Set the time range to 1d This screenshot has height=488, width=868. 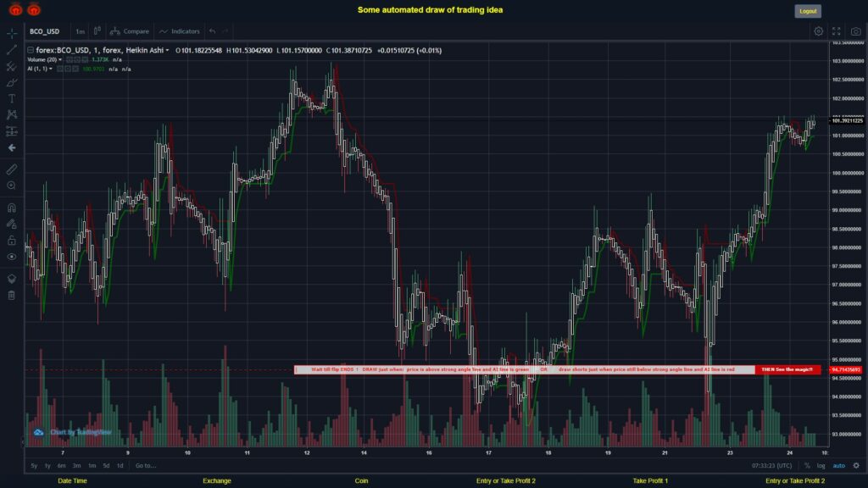(x=120, y=466)
